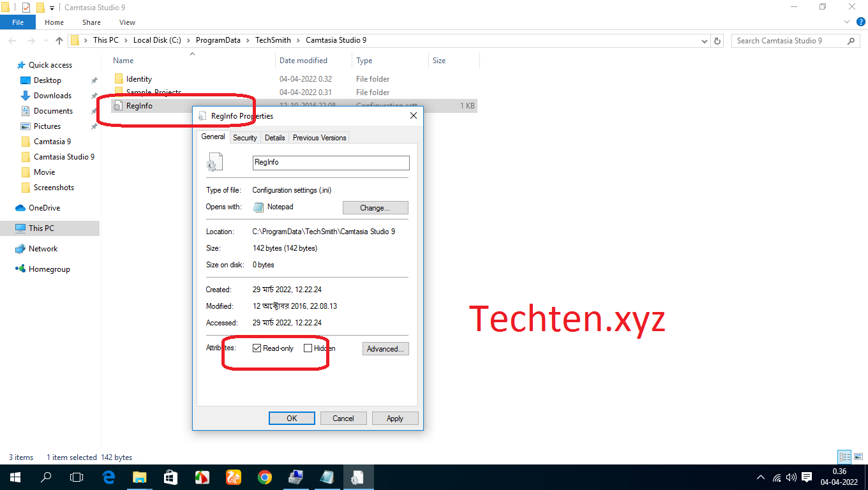Image resolution: width=868 pixels, height=490 pixels.
Task: Open Windows search magnifier on taskbar
Action: tap(46, 477)
